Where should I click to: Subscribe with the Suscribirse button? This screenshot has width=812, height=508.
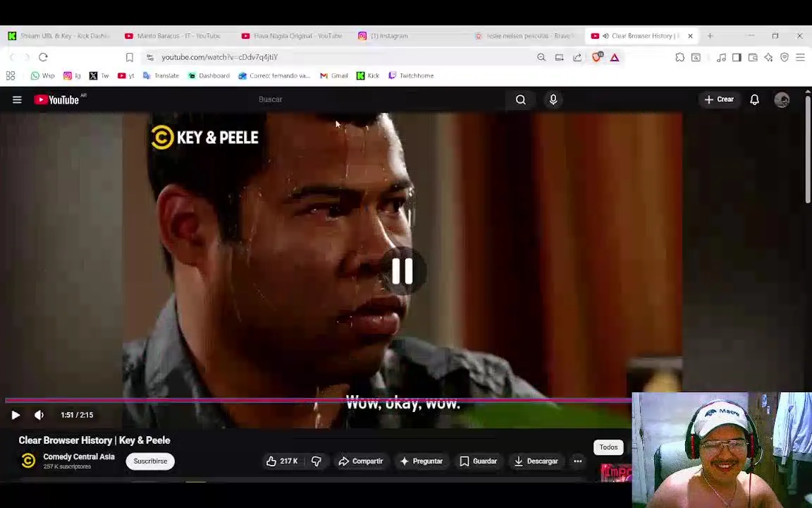(x=150, y=461)
